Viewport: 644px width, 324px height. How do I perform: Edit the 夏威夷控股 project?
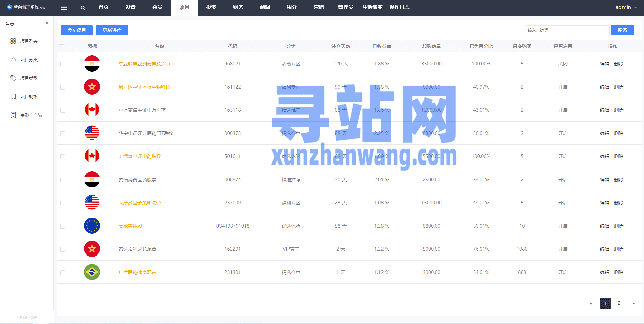[x=605, y=226]
